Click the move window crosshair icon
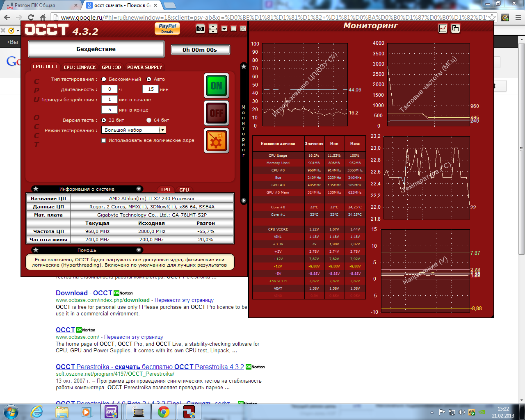The height and width of the screenshot is (420, 525). 213,29
